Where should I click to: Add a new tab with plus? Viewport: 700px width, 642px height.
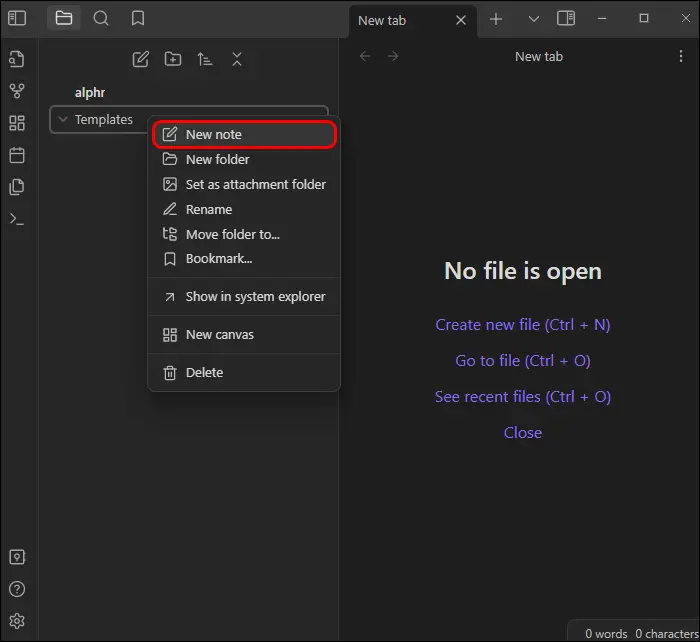pyautogui.click(x=496, y=19)
